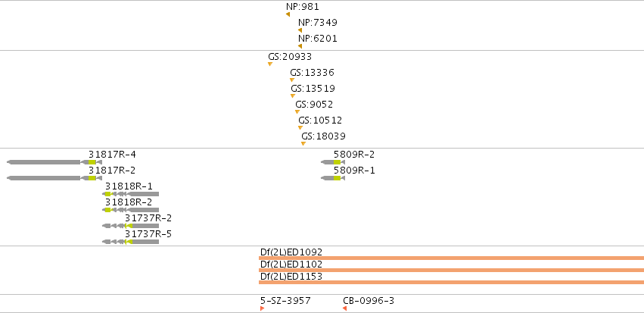
Task: Open the 31817R-2 label link
Action: [112, 171]
